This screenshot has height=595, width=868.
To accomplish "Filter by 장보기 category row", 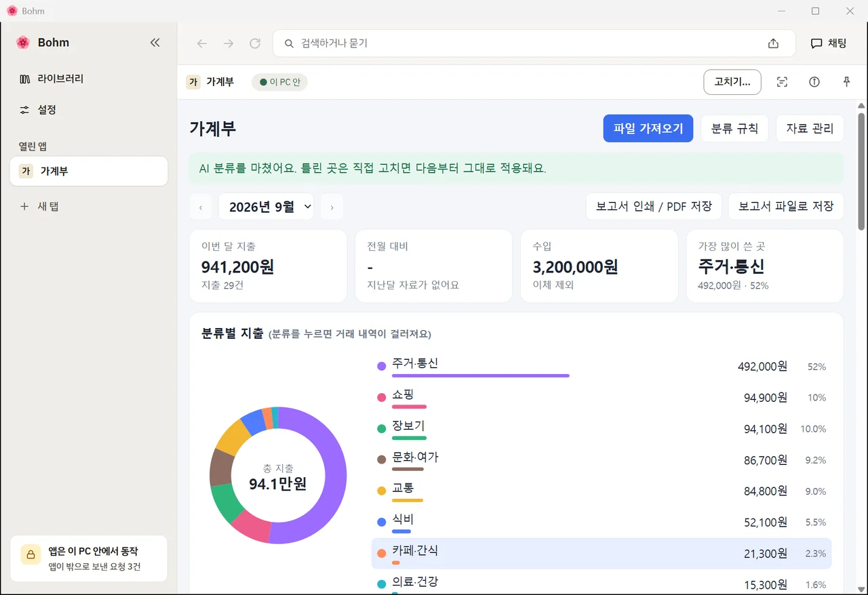I will coord(601,429).
